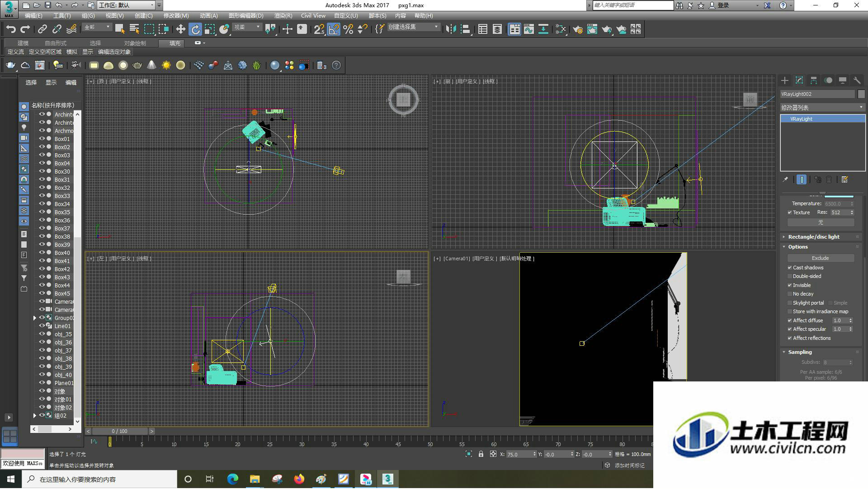Open the Create command panel tab
This screenshot has width=868, height=489.
[x=785, y=80]
